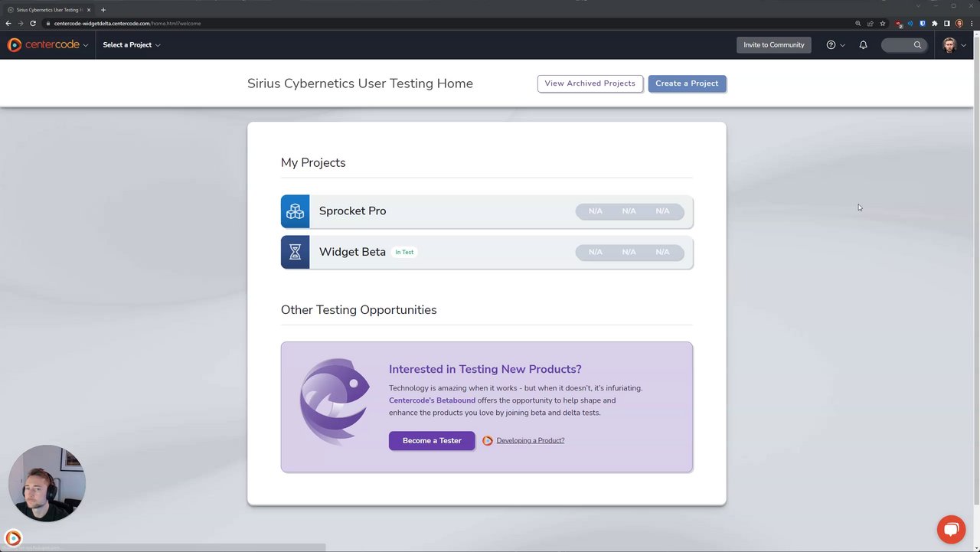Click Become a Tester button
Viewport: 980px width, 552px height.
pyautogui.click(x=432, y=440)
